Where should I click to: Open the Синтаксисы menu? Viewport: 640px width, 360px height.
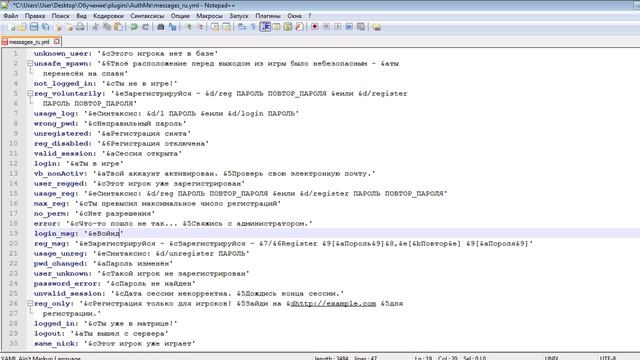point(147,16)
